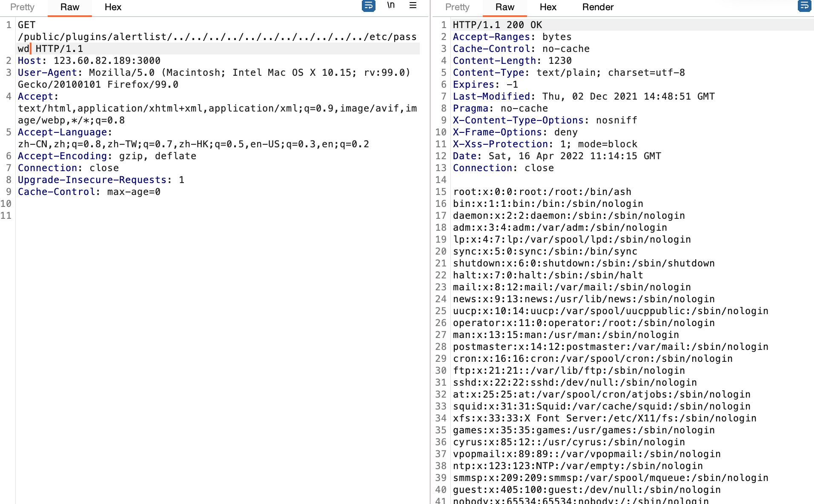
Task: Toggle the \n line-ending display
Action: tap(391, 6)
